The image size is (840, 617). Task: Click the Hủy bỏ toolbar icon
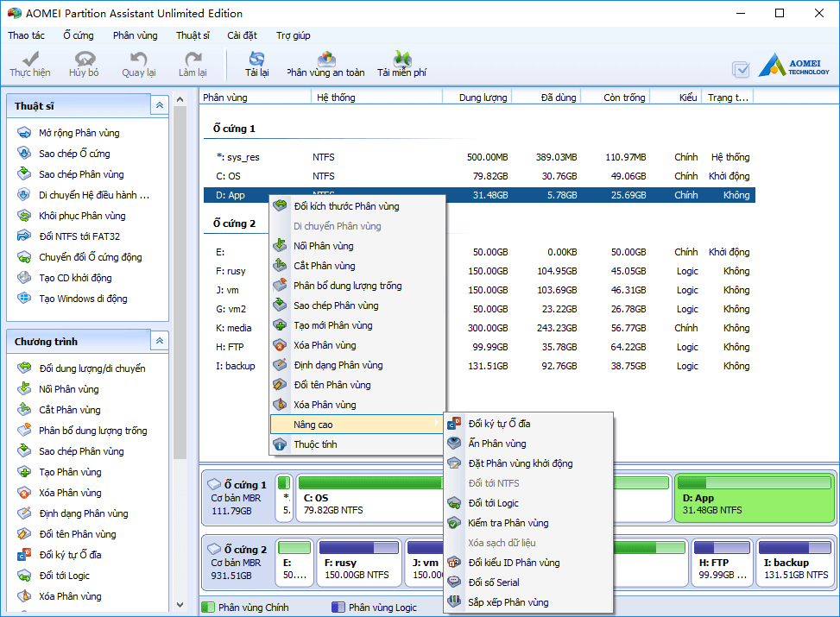[x=85, y=59]
